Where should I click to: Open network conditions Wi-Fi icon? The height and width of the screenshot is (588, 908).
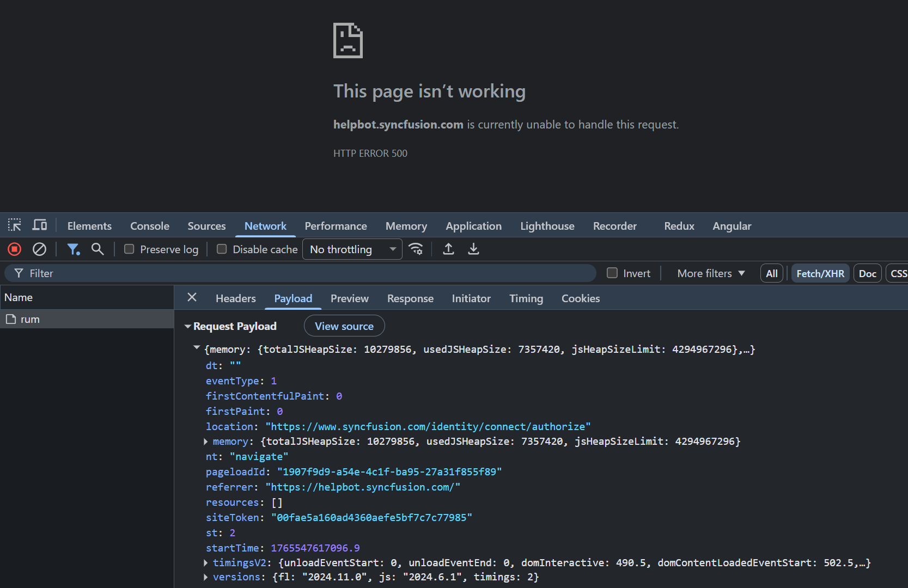(416, 249)
